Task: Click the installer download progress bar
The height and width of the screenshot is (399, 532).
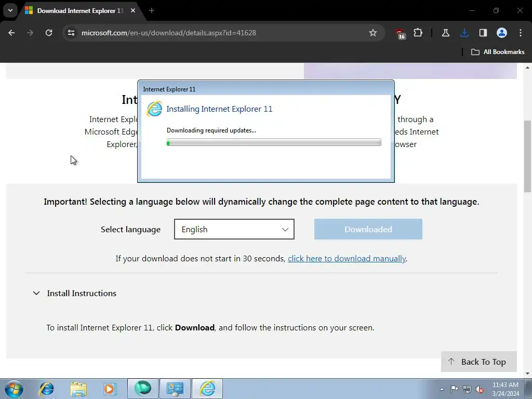Action: [x=274, y=142]
